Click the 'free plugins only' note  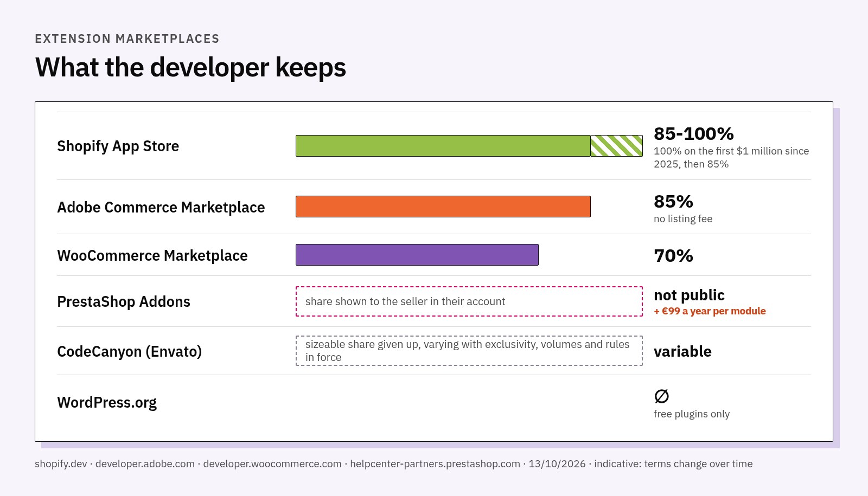coord(692,414)
